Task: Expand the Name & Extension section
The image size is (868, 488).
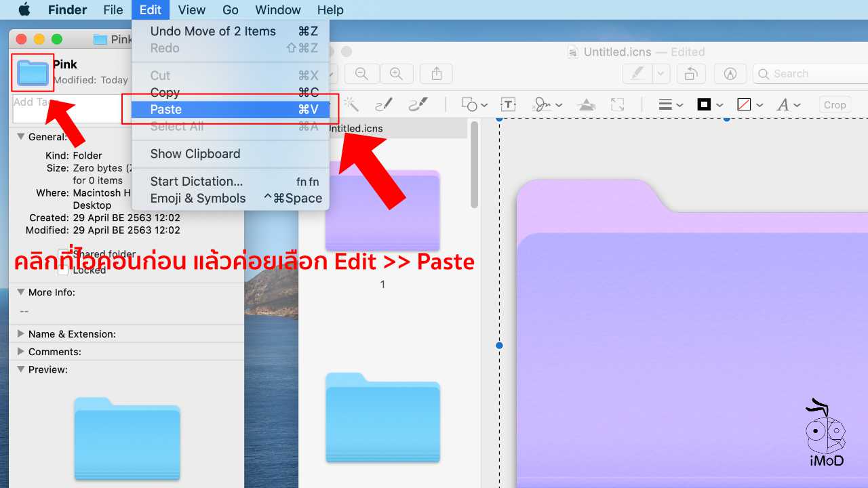Action: [21, 333]
